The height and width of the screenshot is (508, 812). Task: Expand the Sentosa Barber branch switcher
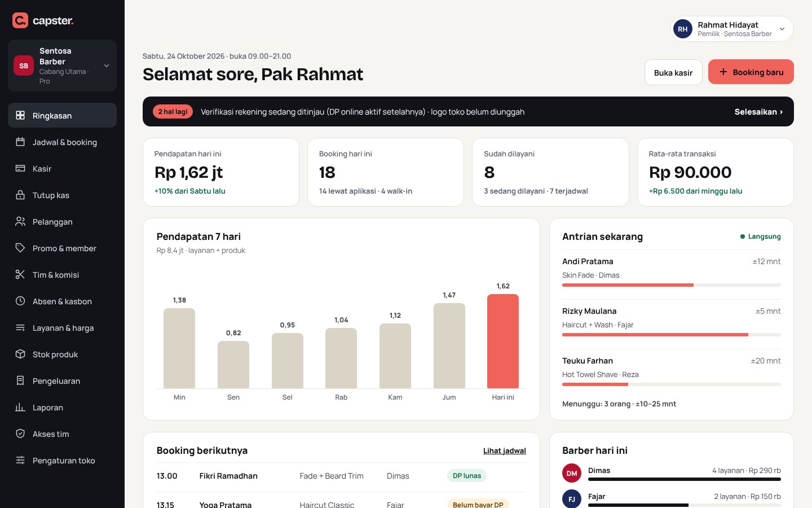(x=62, y=65)
